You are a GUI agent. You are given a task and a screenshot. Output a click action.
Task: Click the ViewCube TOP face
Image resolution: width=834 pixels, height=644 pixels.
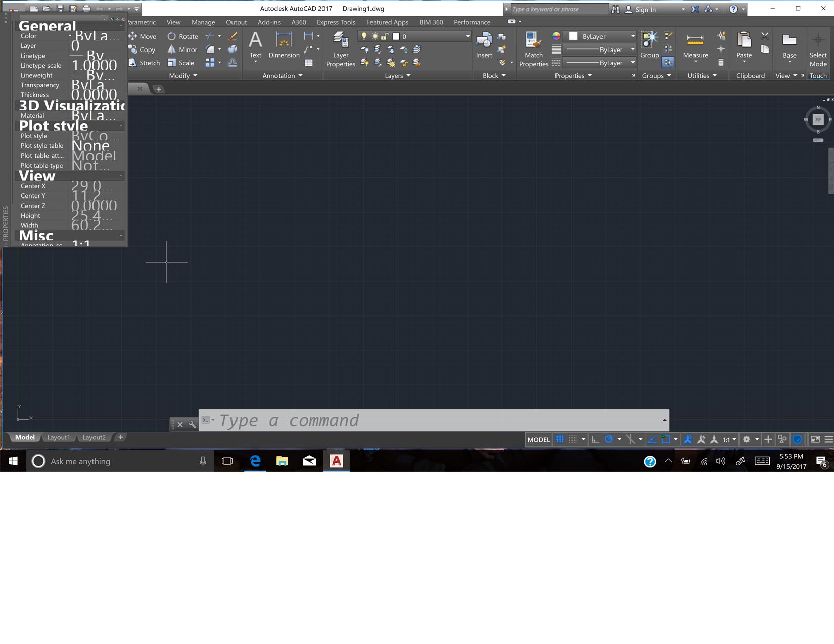pyautogui.click(x=818, y=119)
